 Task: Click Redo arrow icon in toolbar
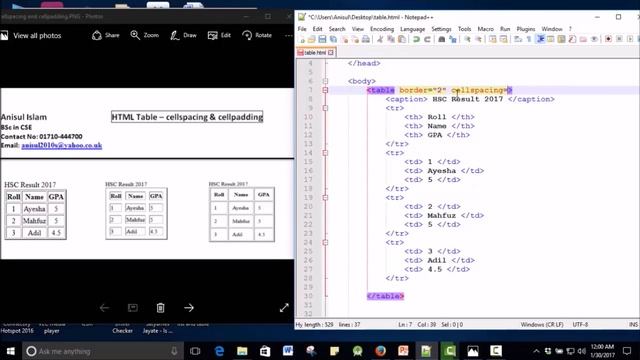[x=427, y=40]
